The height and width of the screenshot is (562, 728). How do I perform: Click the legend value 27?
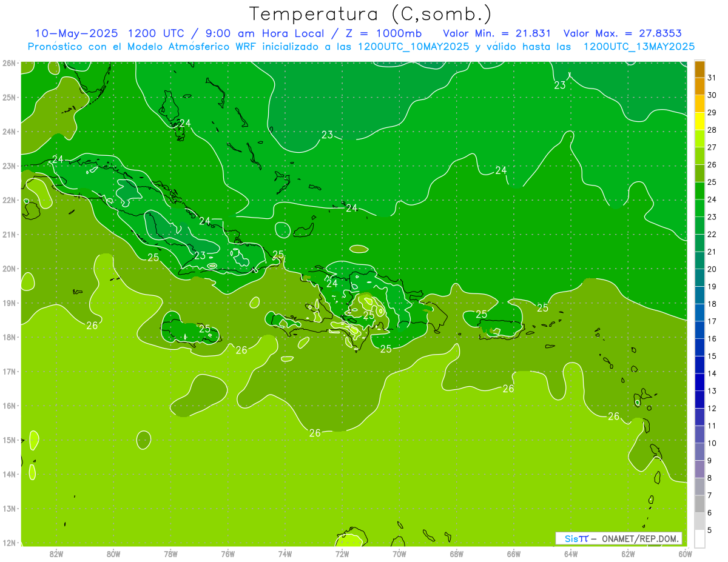(x=712, y=147)
